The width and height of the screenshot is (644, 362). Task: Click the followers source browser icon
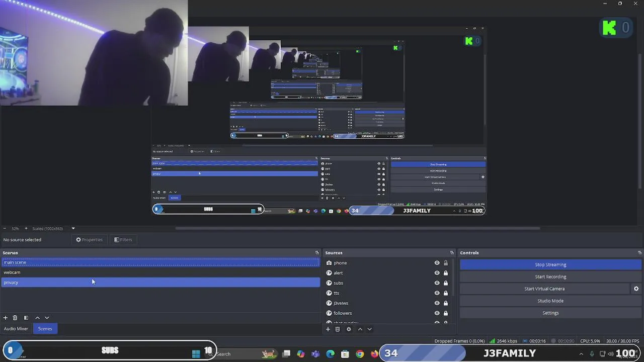[329, 313]
